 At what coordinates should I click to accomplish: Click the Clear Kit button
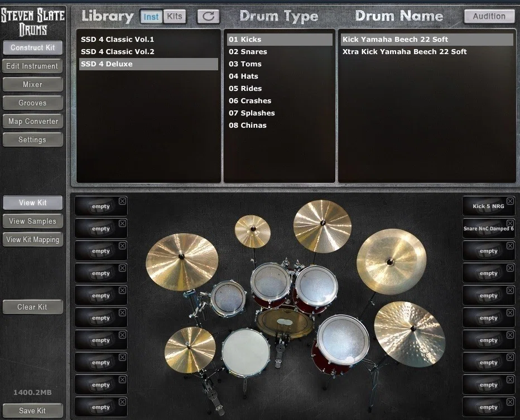click(32, 307)
